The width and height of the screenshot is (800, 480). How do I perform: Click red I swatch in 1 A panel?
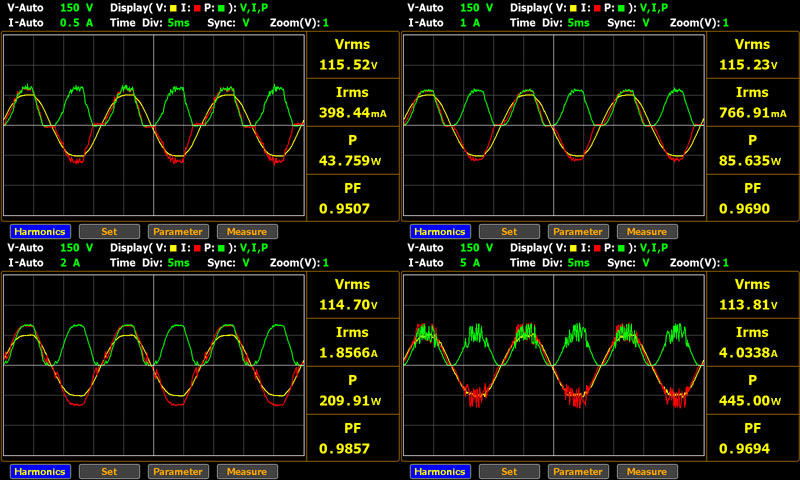(x=597, y=8)
